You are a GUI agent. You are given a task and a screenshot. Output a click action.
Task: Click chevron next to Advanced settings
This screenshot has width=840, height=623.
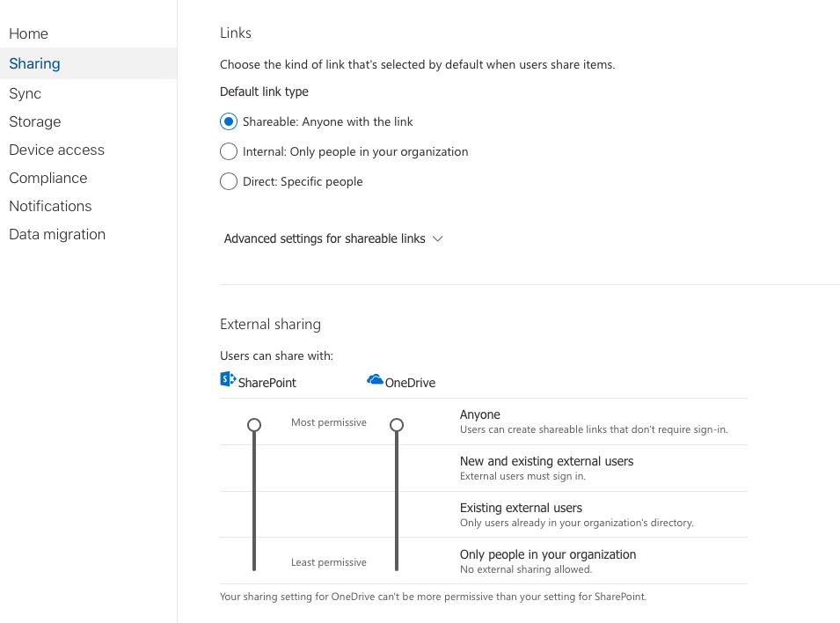tap(438, 238)
